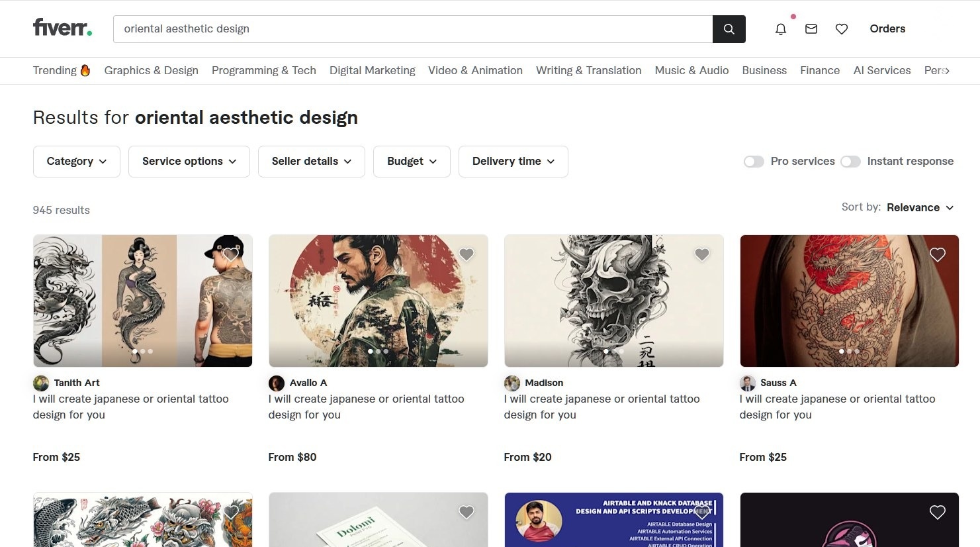Toggle the Pro services switch
This screenshot has height=547, width=980.
[x=754, y=162]
